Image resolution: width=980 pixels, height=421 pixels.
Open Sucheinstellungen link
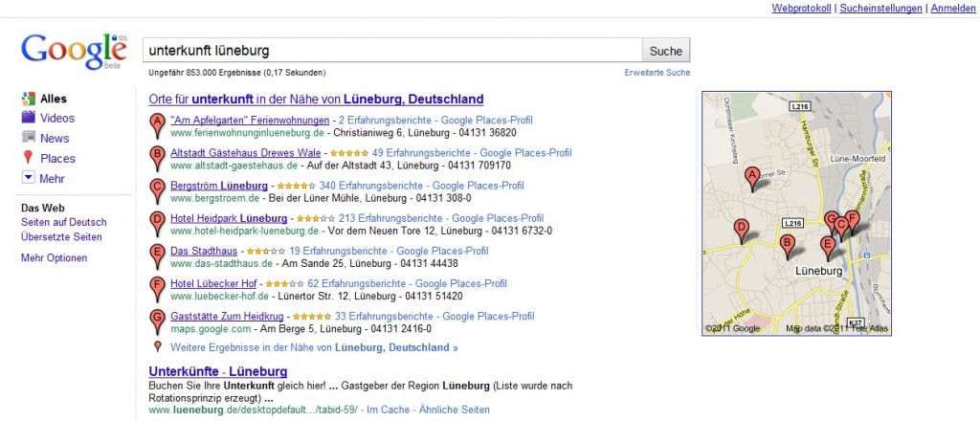coord(880,8)
